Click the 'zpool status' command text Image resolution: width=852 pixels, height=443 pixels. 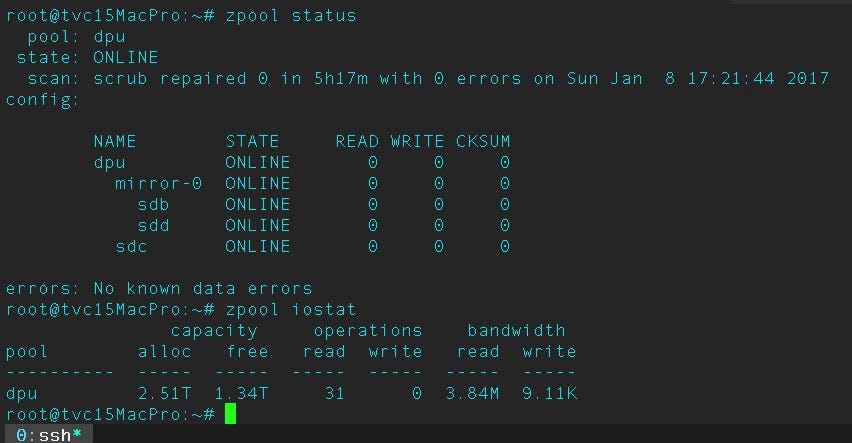pos(291,16)
